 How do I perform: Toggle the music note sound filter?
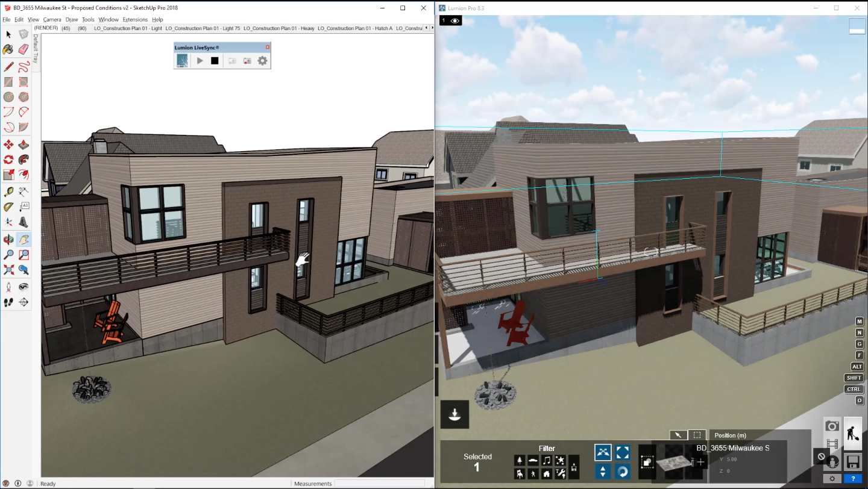coord(546,460)
